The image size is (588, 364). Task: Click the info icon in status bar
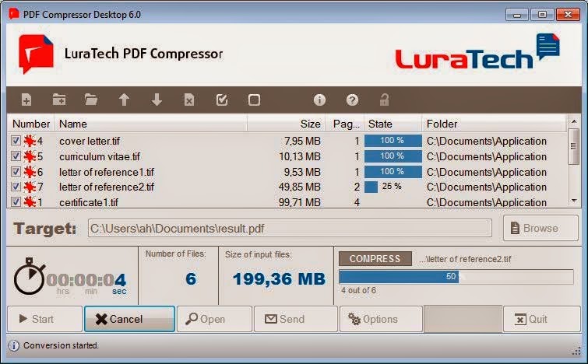(x=14, y=345)
